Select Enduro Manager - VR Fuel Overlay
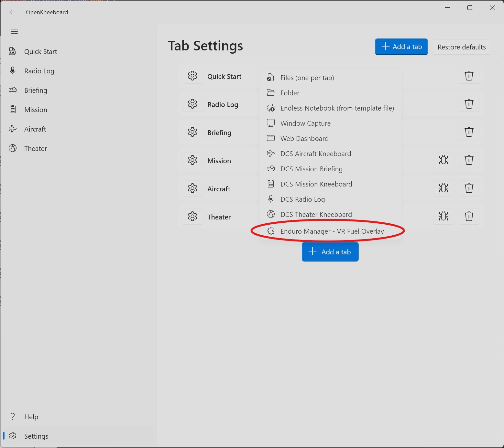Viewport: 504px width, 448px height. [x=330, y=231]
